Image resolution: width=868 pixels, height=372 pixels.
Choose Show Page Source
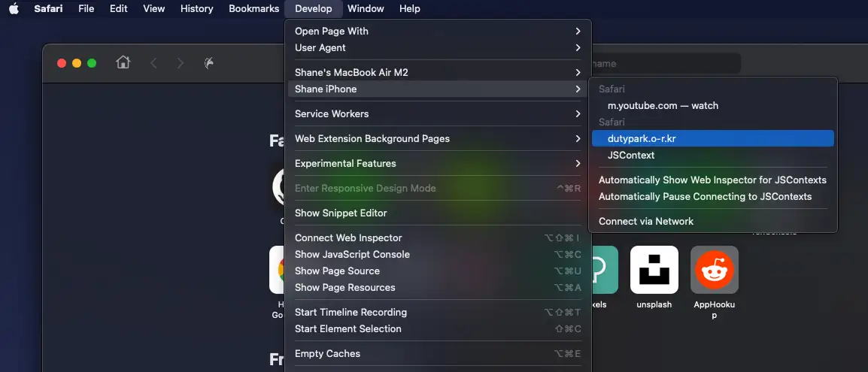[437, 271]
